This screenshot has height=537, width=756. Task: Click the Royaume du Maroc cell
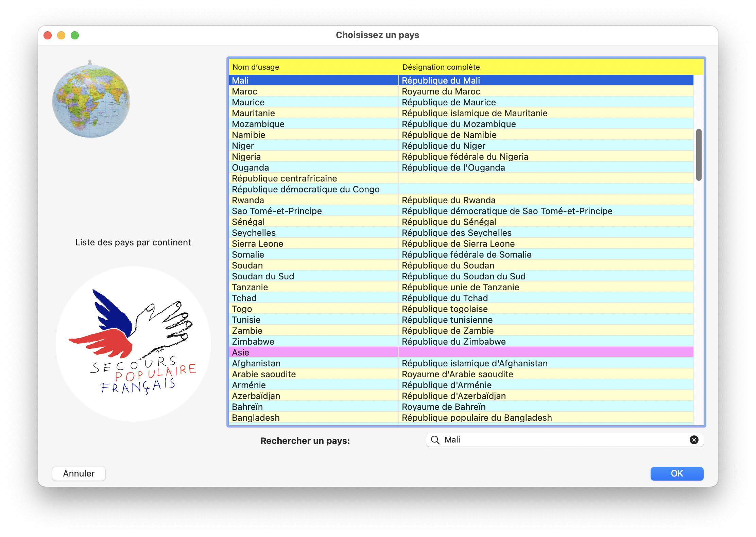pyautogui.click(x=546, y=91)
